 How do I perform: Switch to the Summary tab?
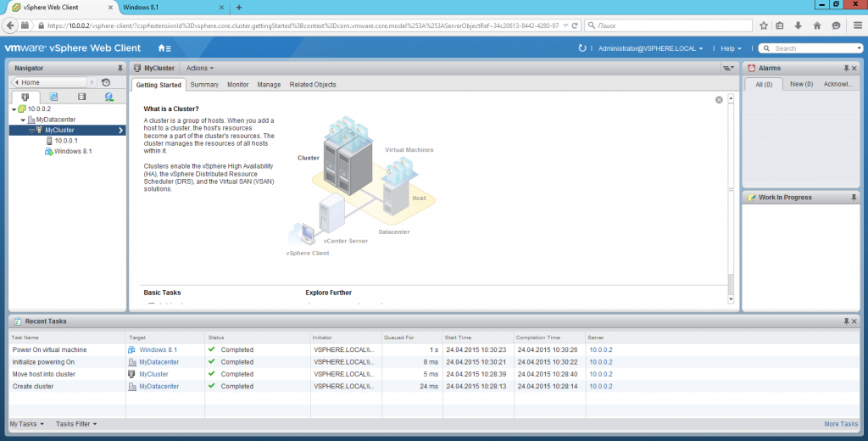(x=204, y=85)
